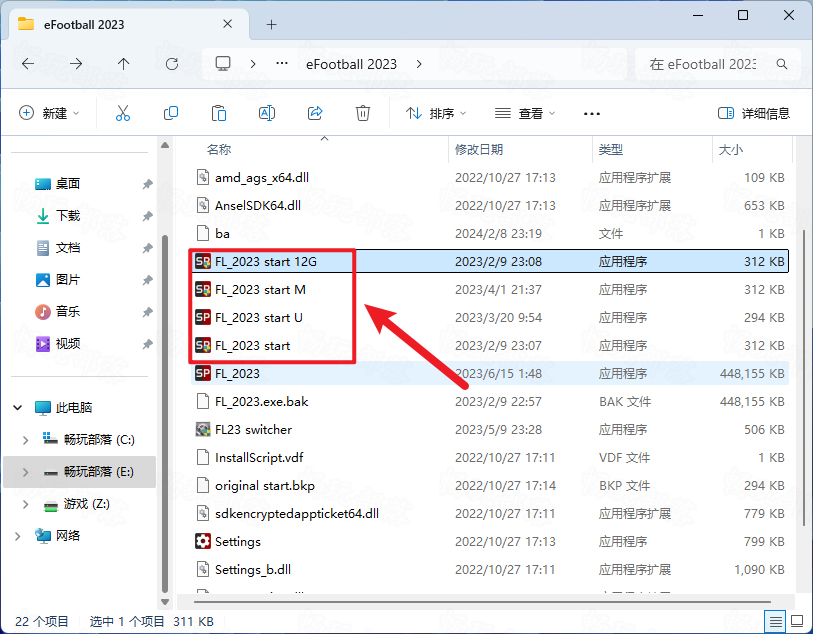
Task: Click the Paste clipboard icon
Action: coord(219,113)
